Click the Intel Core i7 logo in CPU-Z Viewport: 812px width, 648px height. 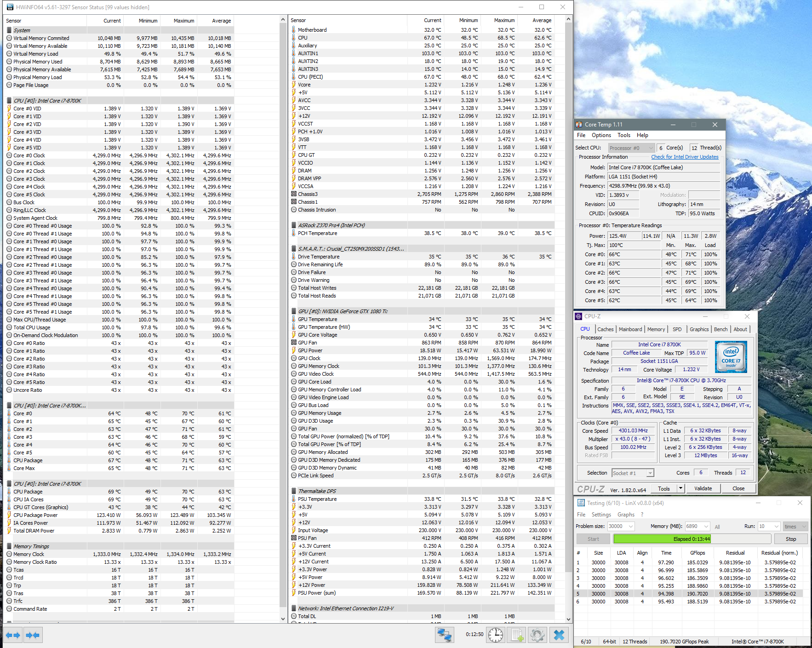[x=731, y=357]
